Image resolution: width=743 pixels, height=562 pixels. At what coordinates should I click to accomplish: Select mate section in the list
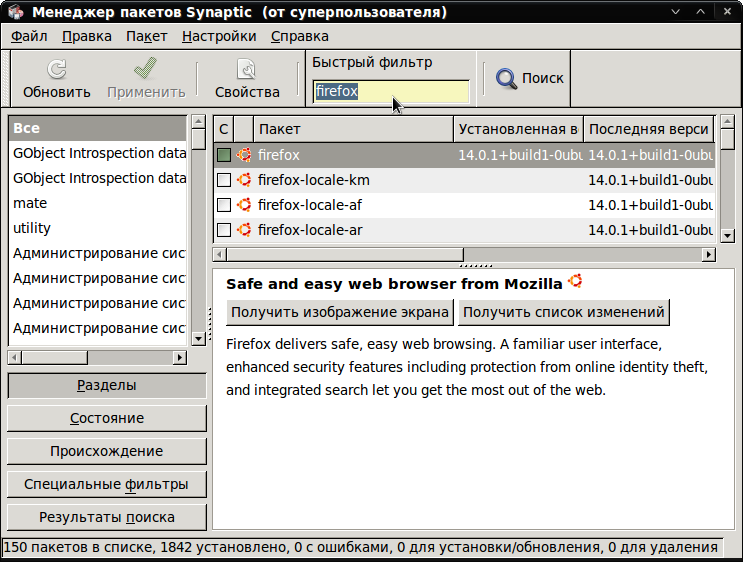[x=98, y=203]
